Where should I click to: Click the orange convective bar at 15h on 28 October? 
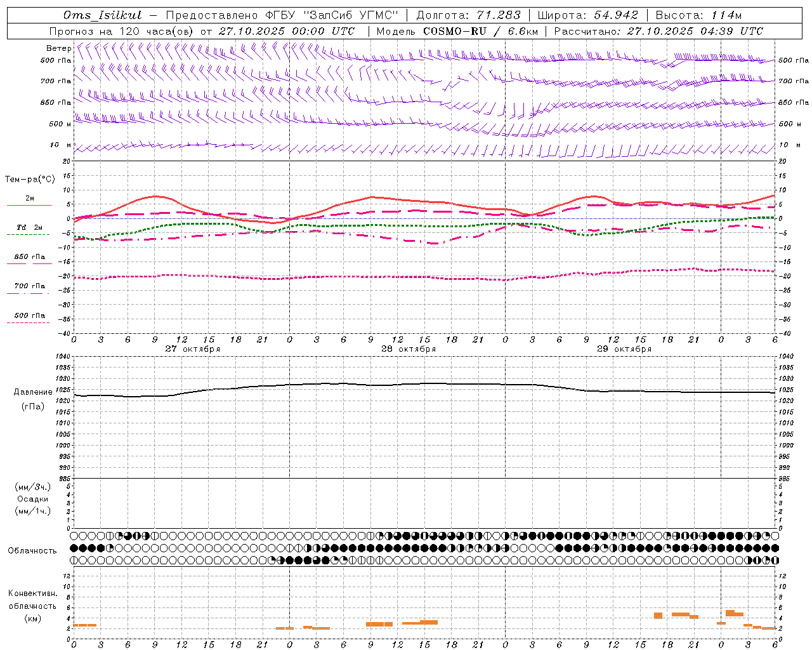click(x=429, y=622)
